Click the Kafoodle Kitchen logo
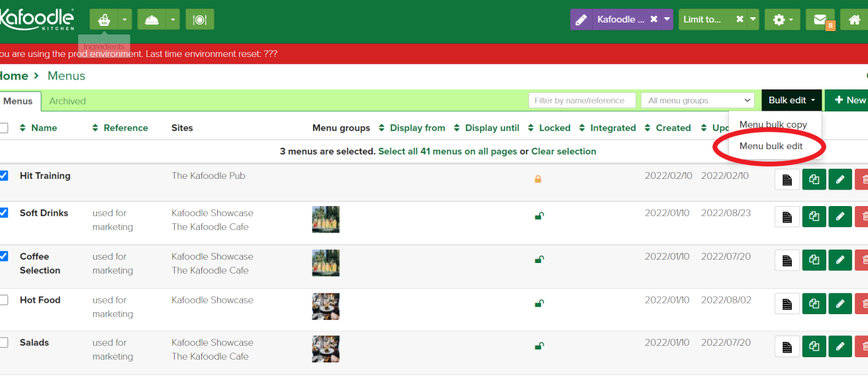This screenshot has height=377, width=868. 36,19
